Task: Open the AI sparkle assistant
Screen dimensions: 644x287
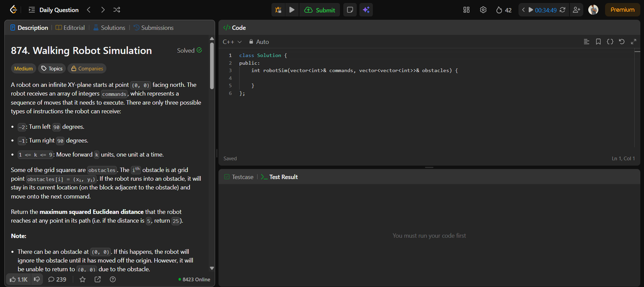Action: [x=366, y=10]
